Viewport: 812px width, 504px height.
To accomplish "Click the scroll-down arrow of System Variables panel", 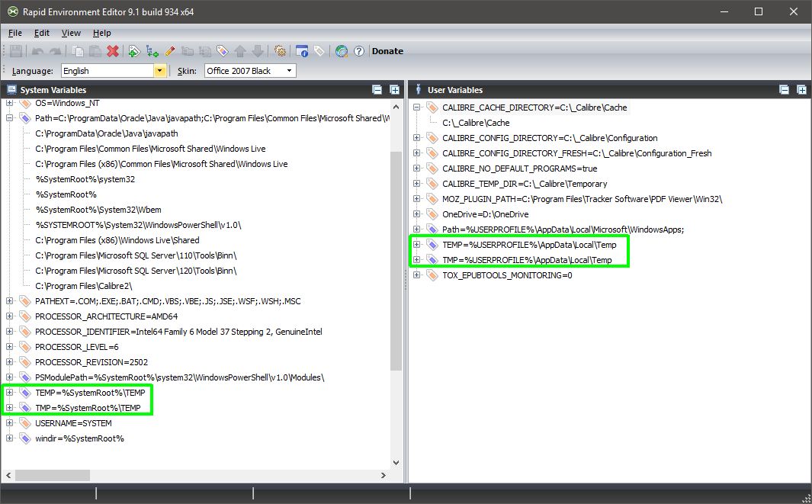I will coord(396,463).
